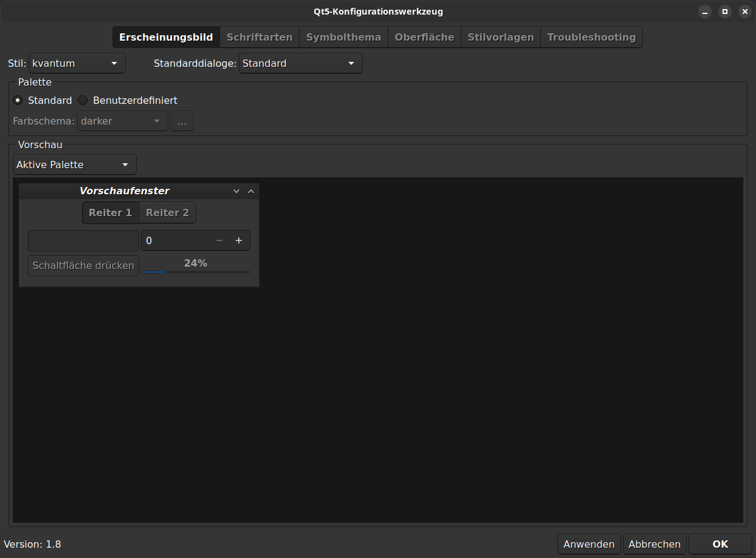Viewport: 756px width, 558px height.
Task: Open the Aktive Palette dropdown
Action: click(74, 165)
